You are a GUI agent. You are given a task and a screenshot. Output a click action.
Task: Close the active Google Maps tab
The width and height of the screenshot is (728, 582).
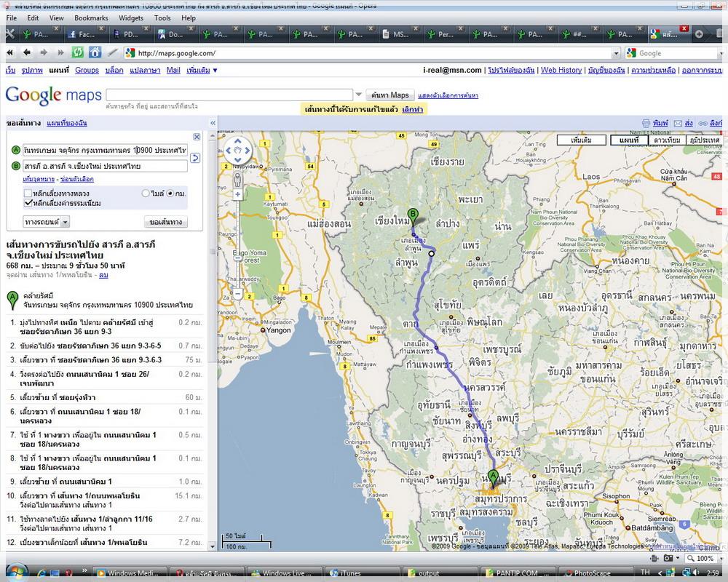click(x=684, y=29)
